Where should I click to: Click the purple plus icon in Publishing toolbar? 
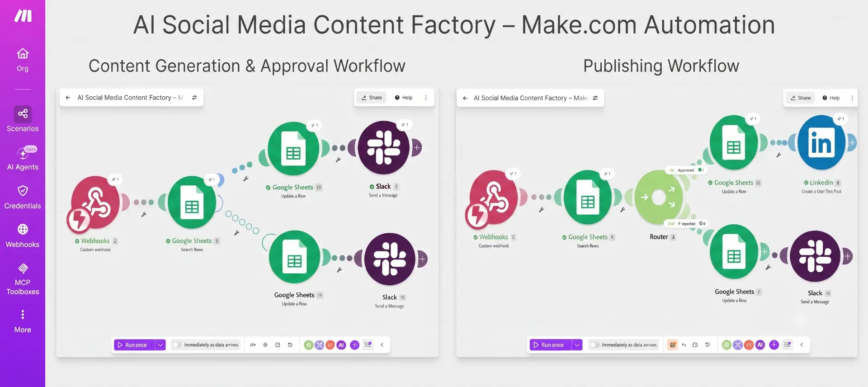tap(774, 345)
